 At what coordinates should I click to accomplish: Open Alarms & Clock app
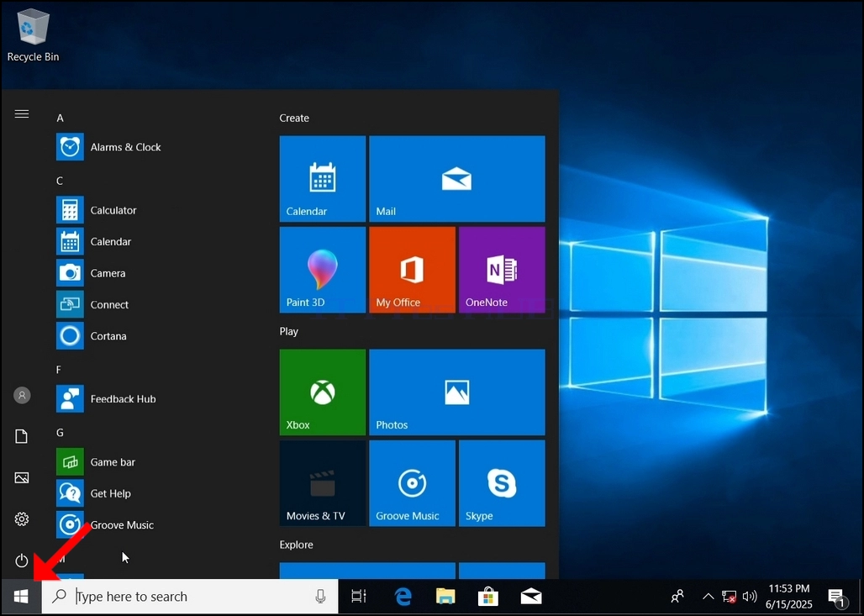coord(125,147)
